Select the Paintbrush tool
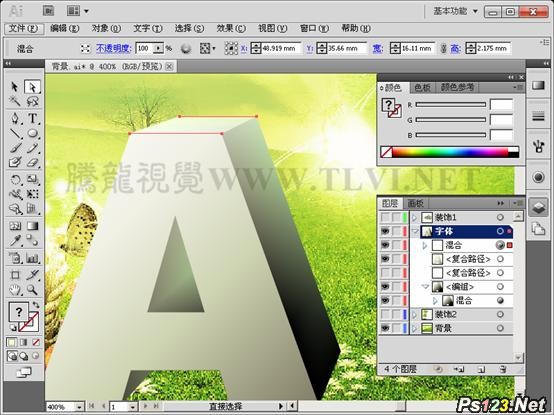The height and width of the screenshot is (415, 554). click(15, 148)
